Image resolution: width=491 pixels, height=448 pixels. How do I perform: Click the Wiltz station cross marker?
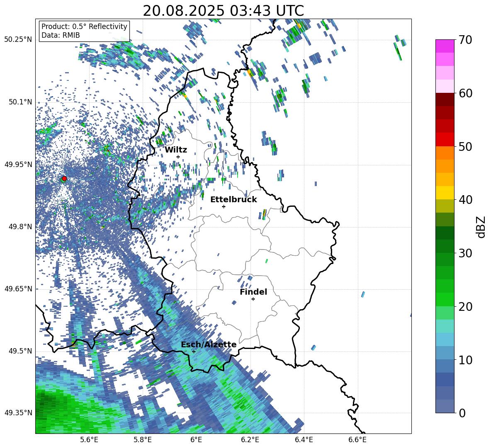pos(178,157)
